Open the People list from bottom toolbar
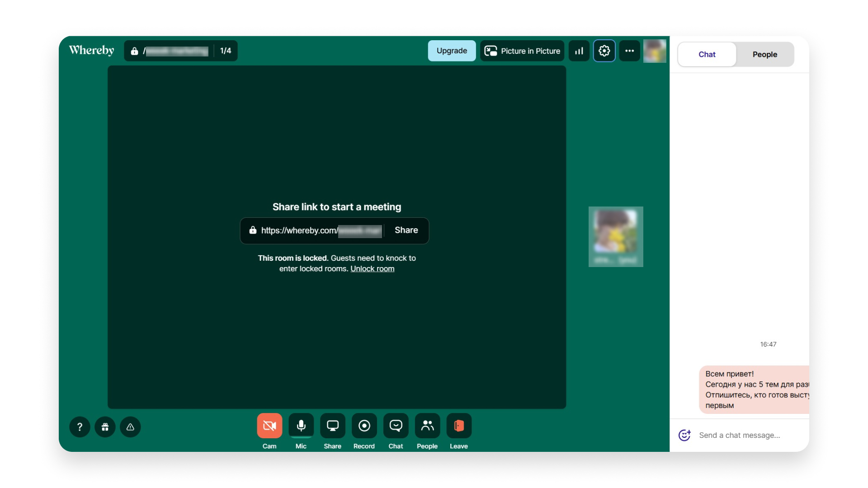The image size is (868, 488). (428, 426)
